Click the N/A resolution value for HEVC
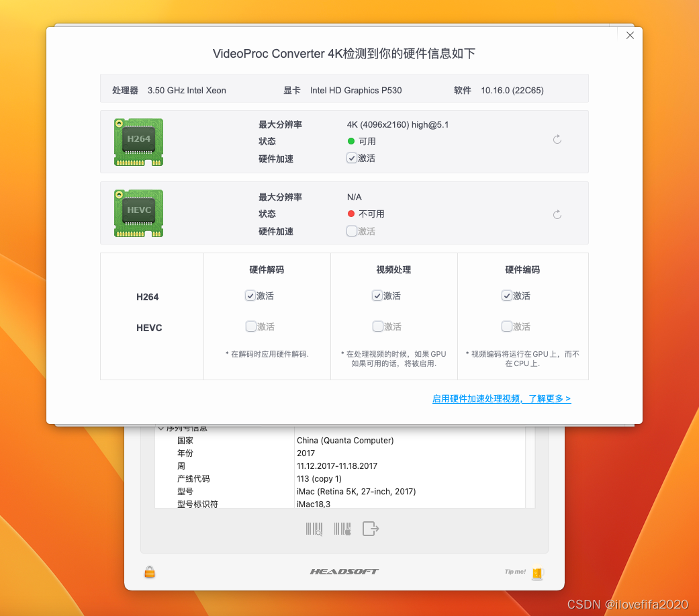 pyautogui.click(x=355, y=197)
